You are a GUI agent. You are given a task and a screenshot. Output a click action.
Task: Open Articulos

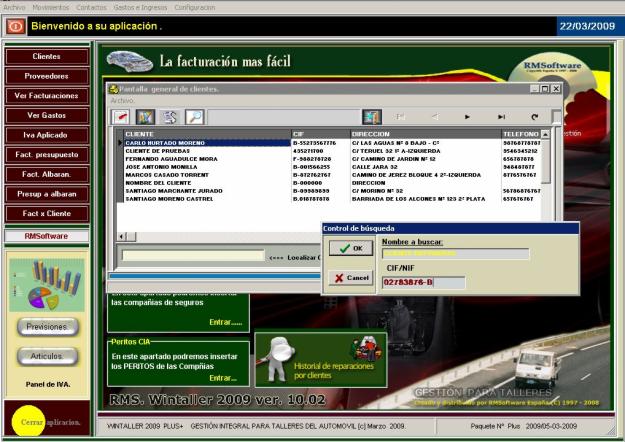click(x=47, y=356)
